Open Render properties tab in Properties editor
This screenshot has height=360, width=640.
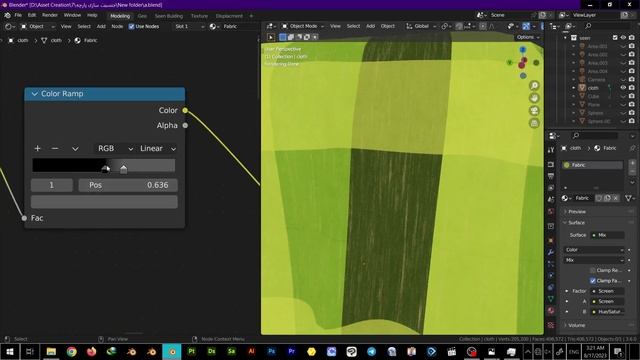coord(551,164)
